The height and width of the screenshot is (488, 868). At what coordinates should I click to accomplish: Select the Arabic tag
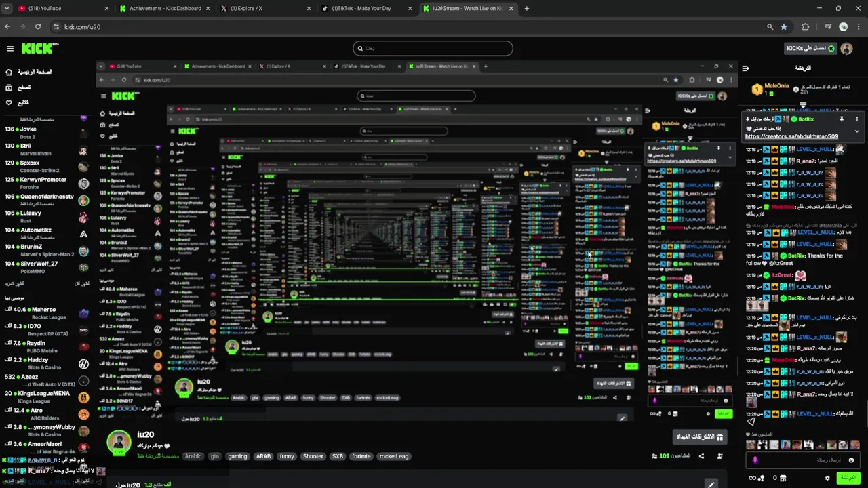[194, 456]
